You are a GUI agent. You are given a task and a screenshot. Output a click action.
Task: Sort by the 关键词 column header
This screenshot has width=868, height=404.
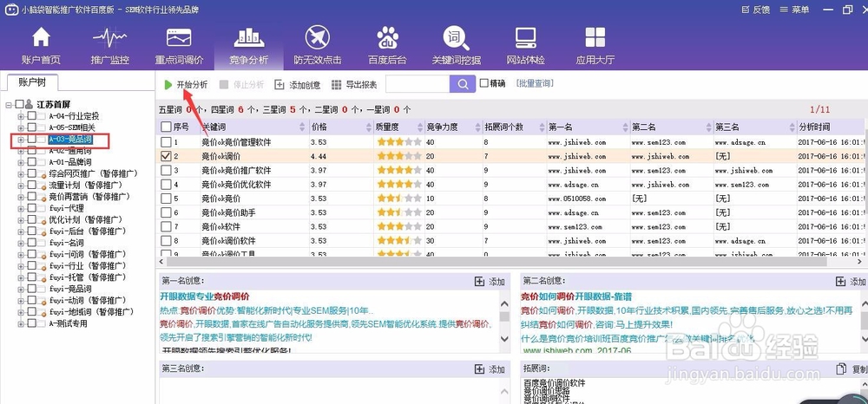click(x=254, y=127)
